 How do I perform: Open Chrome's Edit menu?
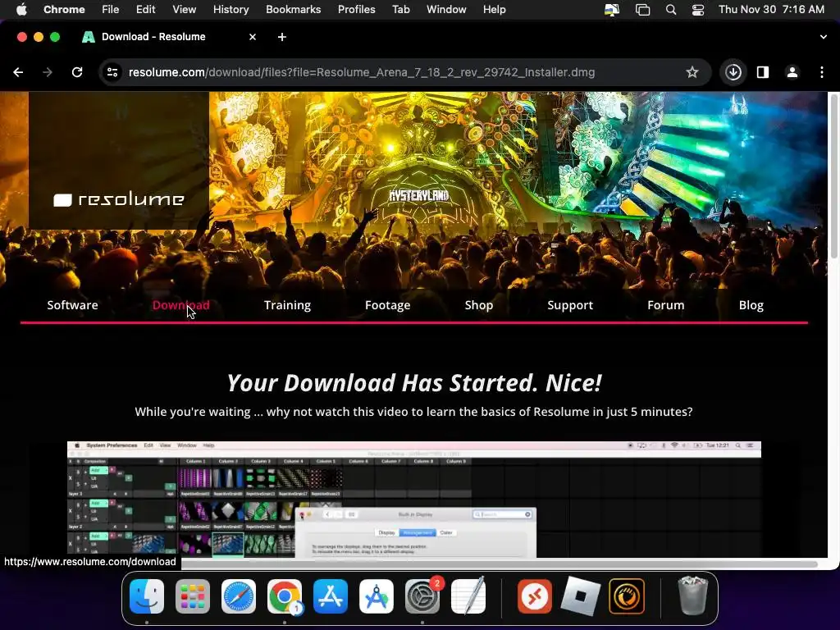pyautogui.click(x=145, y=10)
